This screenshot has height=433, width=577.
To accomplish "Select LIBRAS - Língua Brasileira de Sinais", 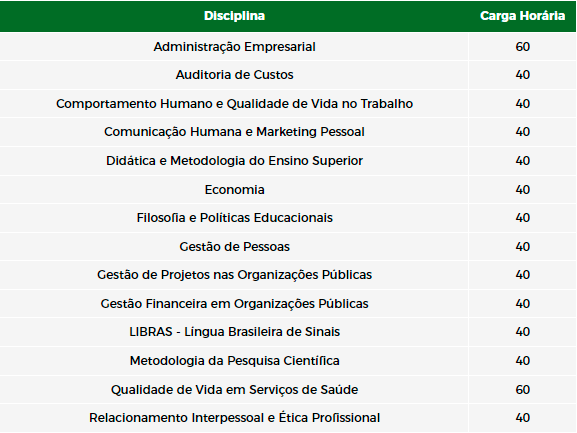I will coord(234,331).
